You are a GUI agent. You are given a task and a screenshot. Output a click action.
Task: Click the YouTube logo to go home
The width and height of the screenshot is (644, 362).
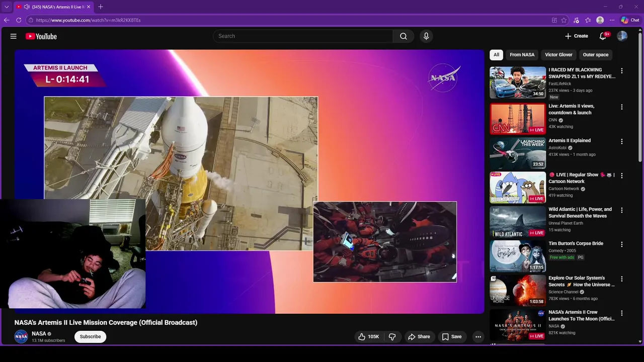click(41, 36)
